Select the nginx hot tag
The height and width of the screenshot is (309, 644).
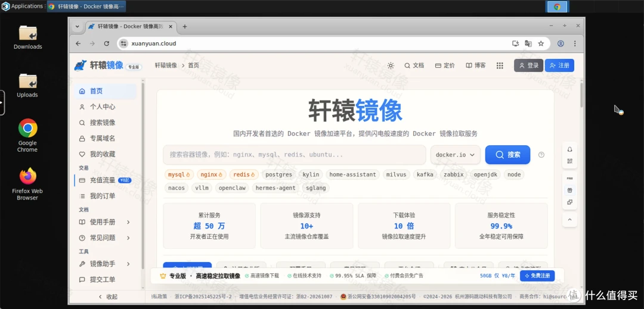[211, 174]
